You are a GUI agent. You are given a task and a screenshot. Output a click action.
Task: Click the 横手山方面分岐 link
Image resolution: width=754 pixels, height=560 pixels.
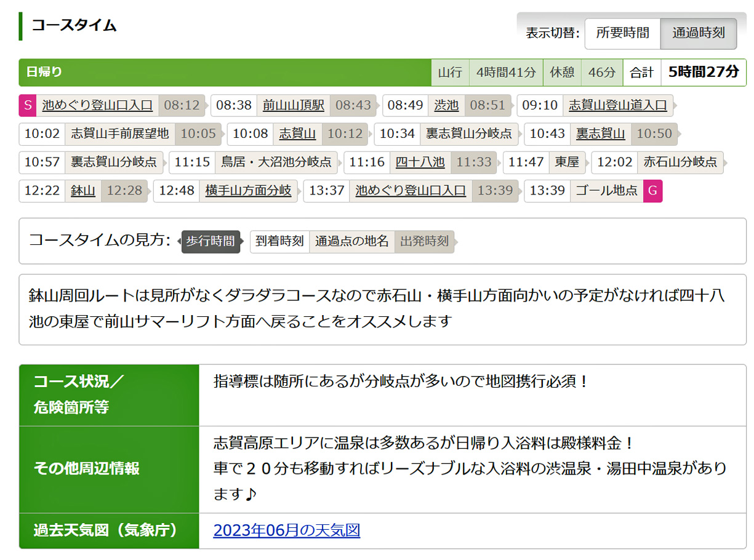(248, 191)
